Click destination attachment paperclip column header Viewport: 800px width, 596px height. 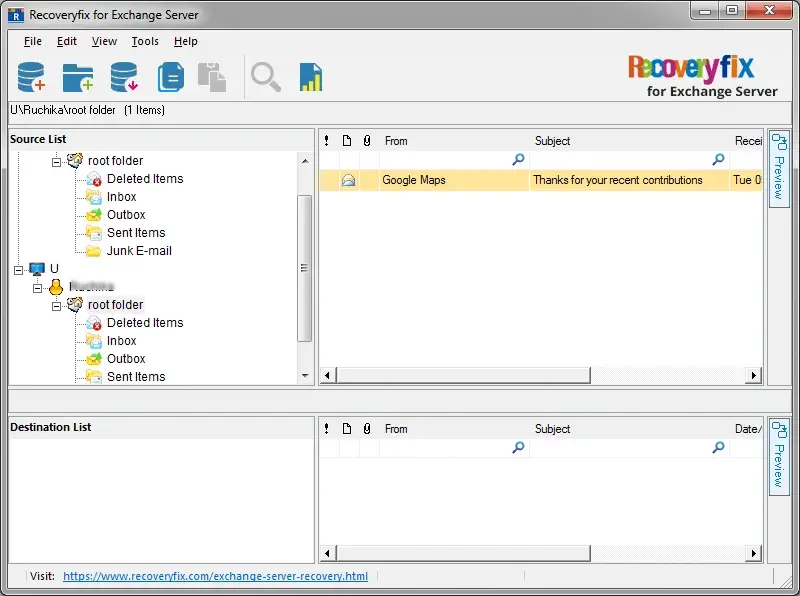(x=367, y=429)
